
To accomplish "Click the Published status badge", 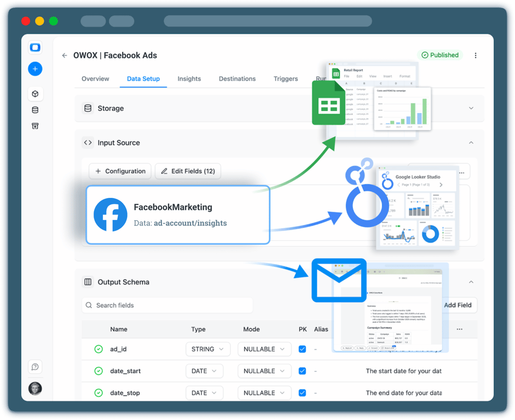I will 440,55.
